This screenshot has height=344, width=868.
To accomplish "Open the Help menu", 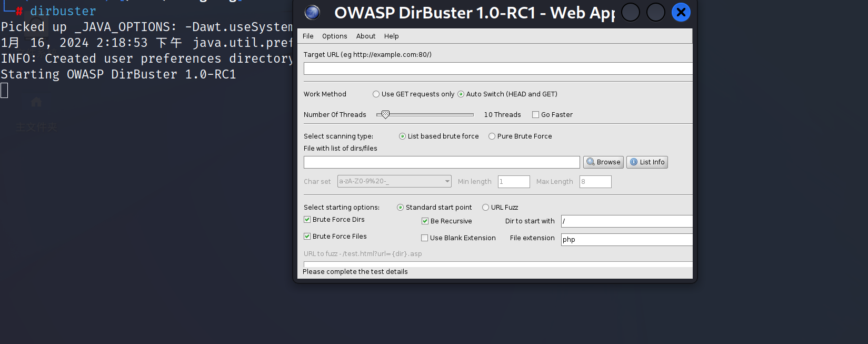I will [x=391, y=36].
